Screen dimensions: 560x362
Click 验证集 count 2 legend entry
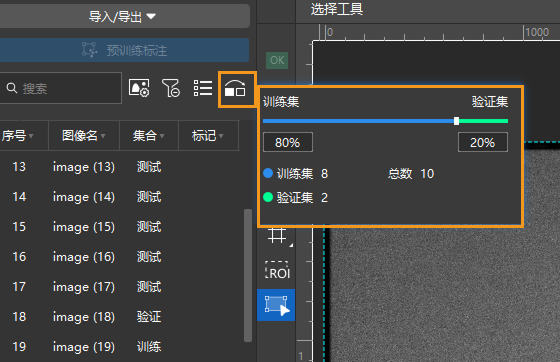pos(296,197)
